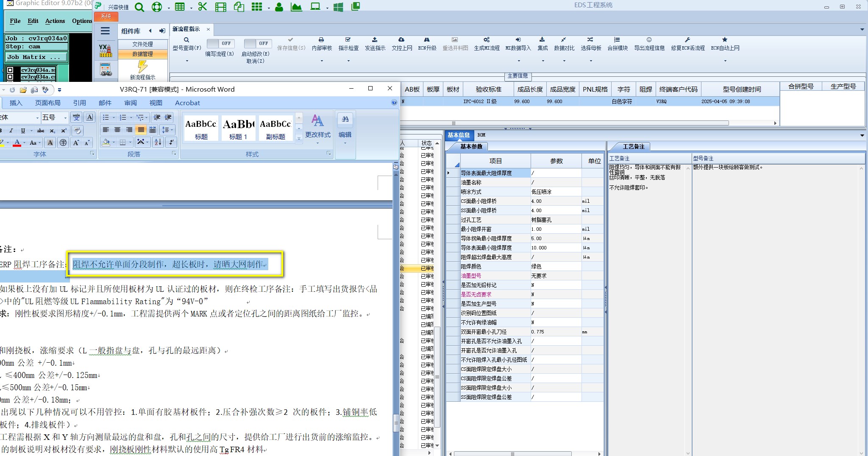Click the YX factory icon in sidebar
The height and width of the screenshot is (456, 868).
point(105,50)
